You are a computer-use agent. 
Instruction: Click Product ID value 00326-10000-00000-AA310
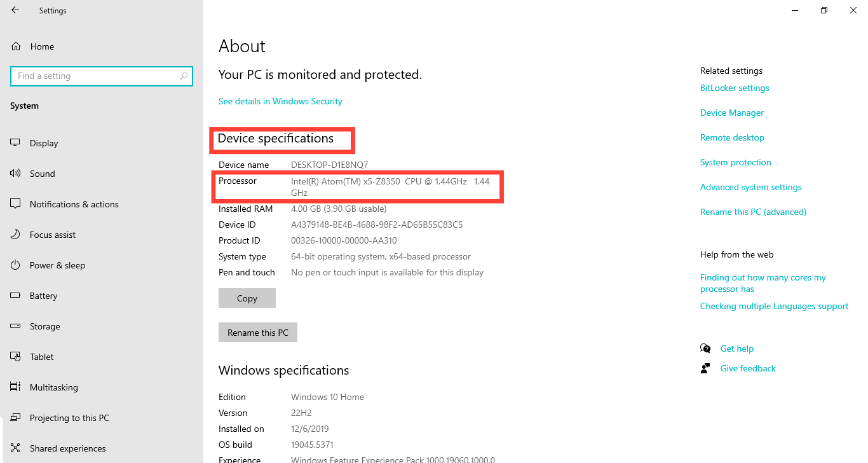(x=344, y=240)
